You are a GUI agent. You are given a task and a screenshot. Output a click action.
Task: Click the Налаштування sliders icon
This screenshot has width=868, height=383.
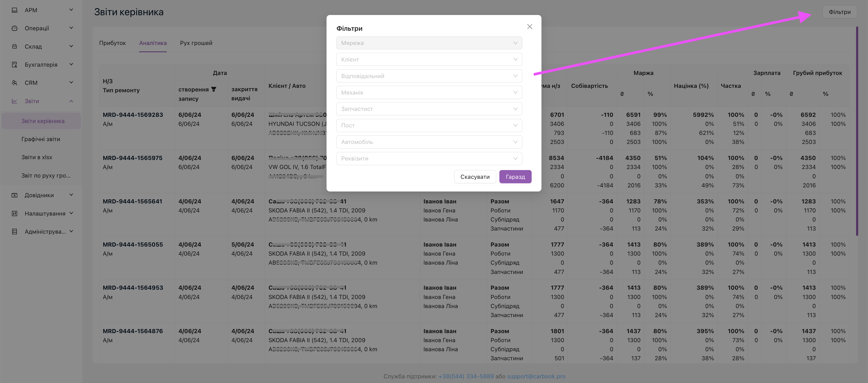click(14, 213)
